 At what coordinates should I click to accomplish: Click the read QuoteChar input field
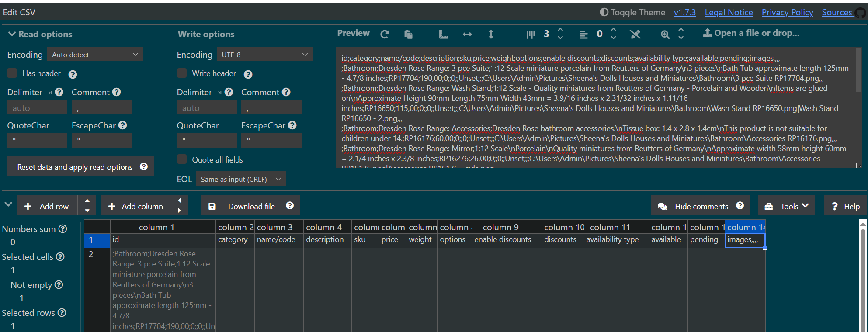(x=37, y=140)
